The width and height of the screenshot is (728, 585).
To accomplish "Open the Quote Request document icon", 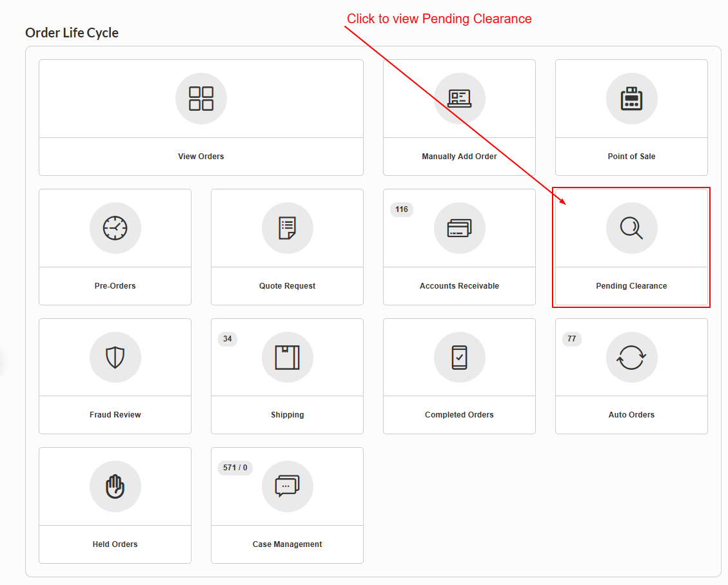I will [288, 228].
